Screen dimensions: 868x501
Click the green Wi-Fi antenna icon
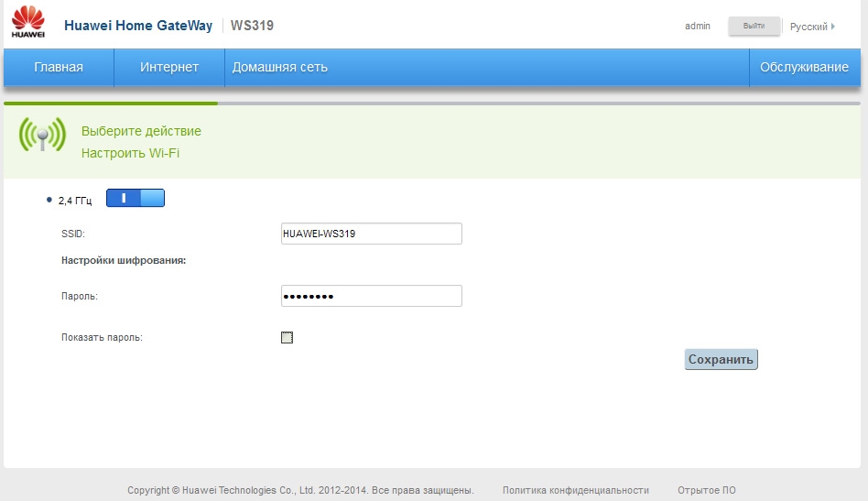click(42, 135)
